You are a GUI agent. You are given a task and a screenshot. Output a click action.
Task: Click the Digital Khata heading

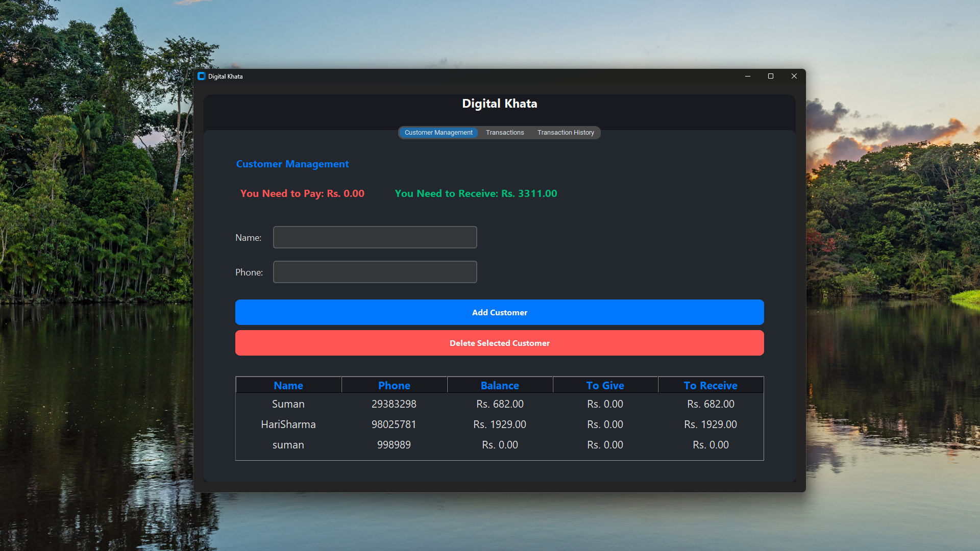point(499,103)
